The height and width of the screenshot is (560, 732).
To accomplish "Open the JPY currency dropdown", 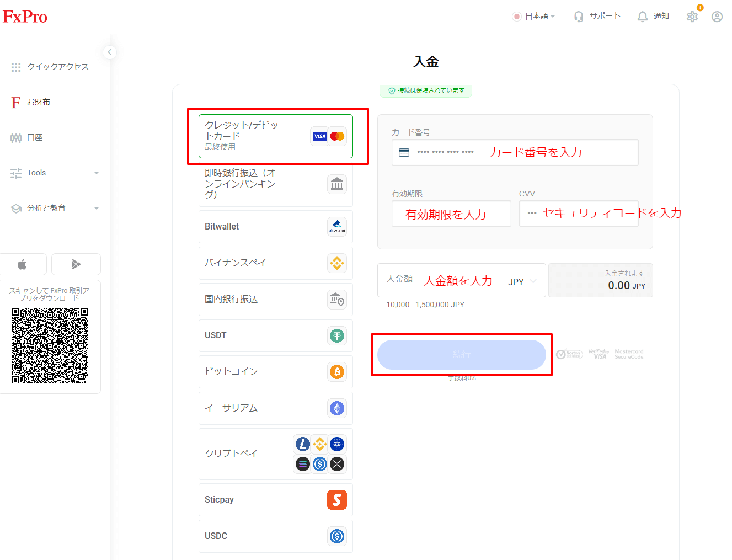I will pyautogui.click(x=521, y=281).
